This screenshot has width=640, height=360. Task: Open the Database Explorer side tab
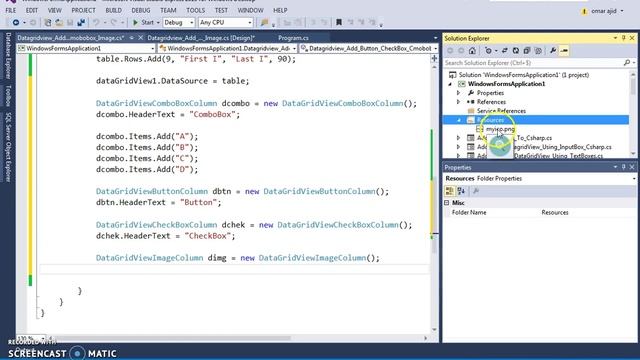8,56
